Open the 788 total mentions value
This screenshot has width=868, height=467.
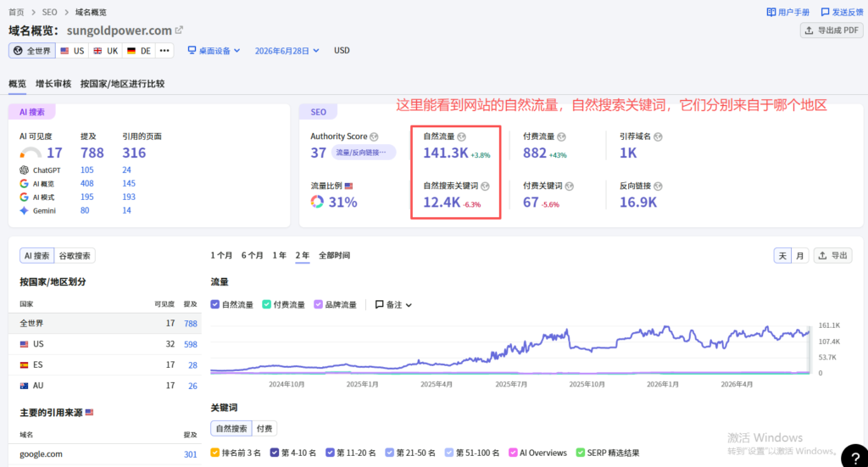(92, 153)
